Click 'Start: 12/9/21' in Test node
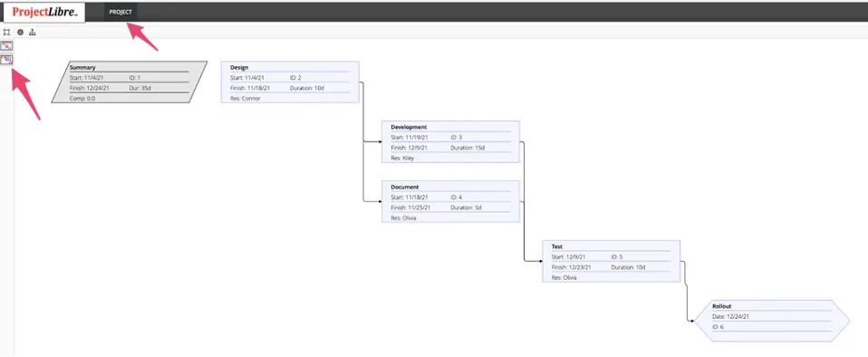The height and width of the screenshot is (357, 868). [568, 256]
